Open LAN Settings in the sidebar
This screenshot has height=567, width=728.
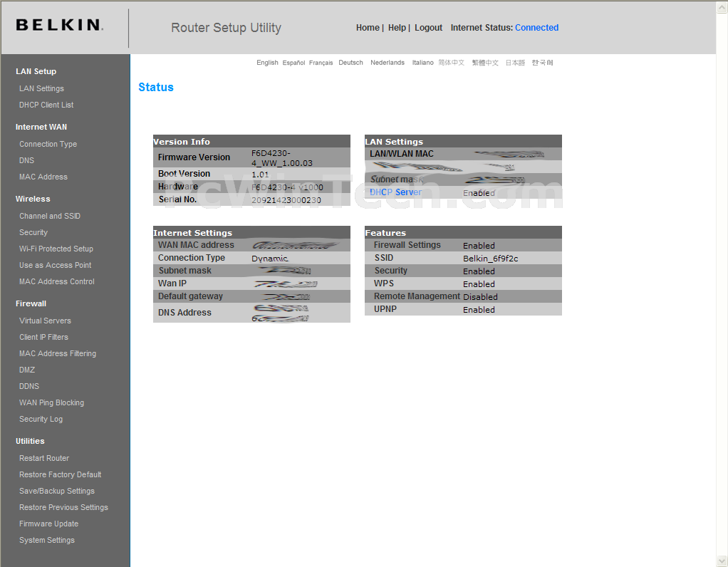pyautogui.click(x=41, y=89)
